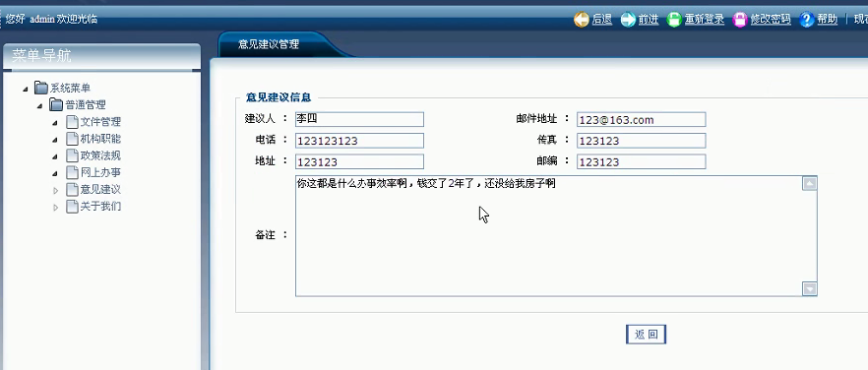Click the 邮件地址 field with 123@163.com

(641, 120)
